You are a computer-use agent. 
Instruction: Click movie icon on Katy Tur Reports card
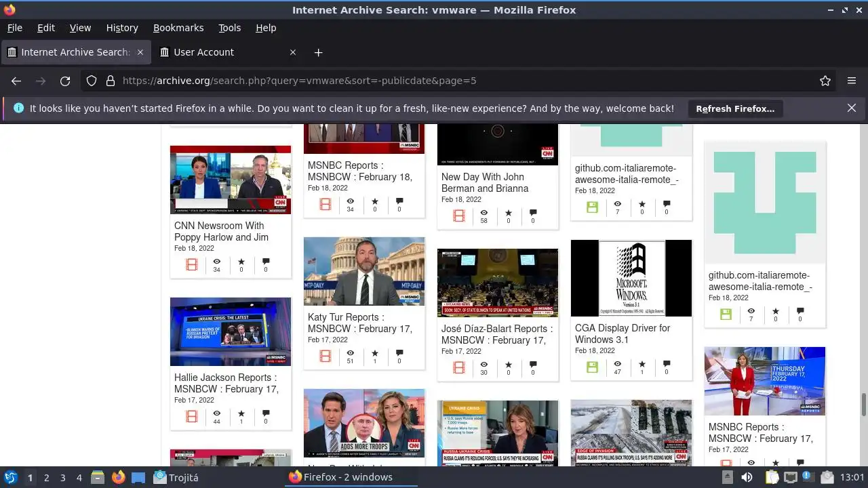(x=325, y=356)
